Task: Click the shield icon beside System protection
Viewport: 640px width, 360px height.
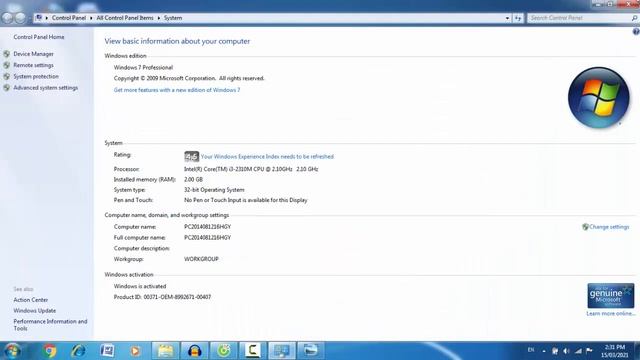Action: (x=7, y=76)
